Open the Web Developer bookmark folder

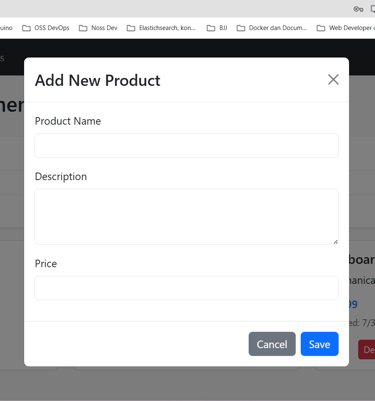tap(346, 28)
